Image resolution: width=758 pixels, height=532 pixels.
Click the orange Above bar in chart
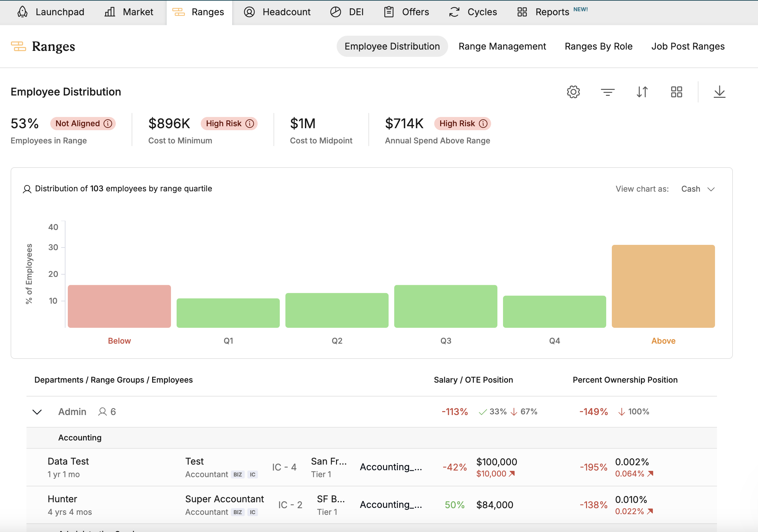tap(663, 286)
